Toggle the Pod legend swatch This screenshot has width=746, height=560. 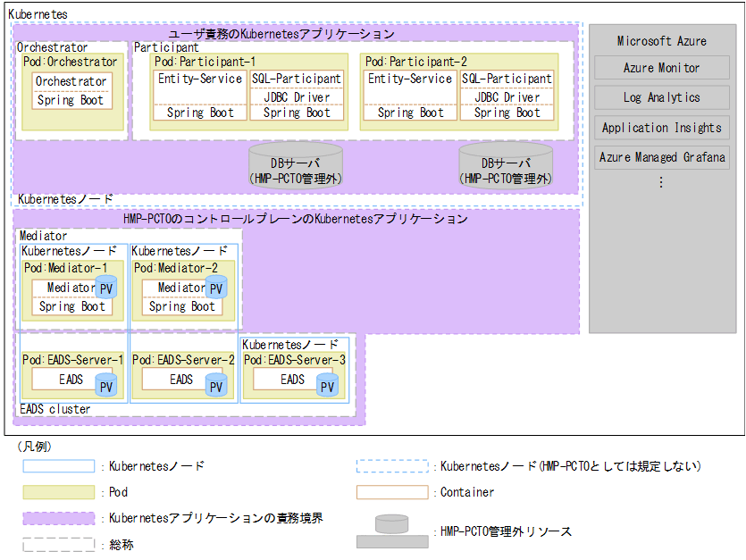(58, 492)
